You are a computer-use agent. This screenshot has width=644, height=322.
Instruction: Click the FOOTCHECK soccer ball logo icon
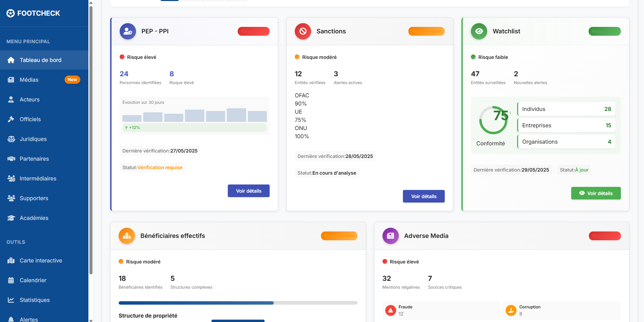click(x=11, y=13)
